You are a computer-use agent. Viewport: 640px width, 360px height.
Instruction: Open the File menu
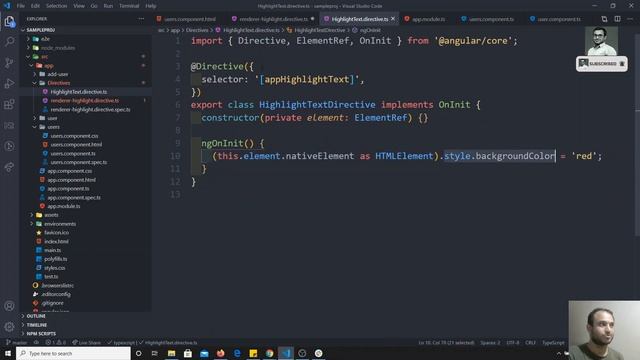(21, 6)
